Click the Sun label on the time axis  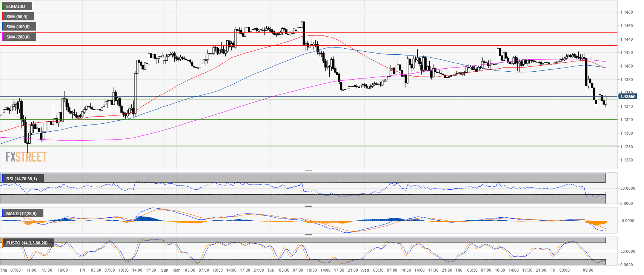164,270
